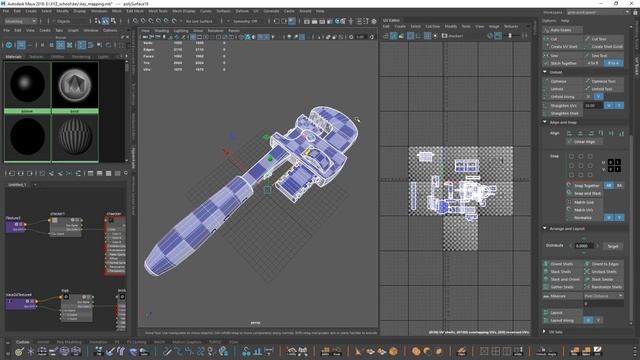This screenshot has height=360, width=640.
Task: Click Stitch Together
Action: [x=562, y=63]
